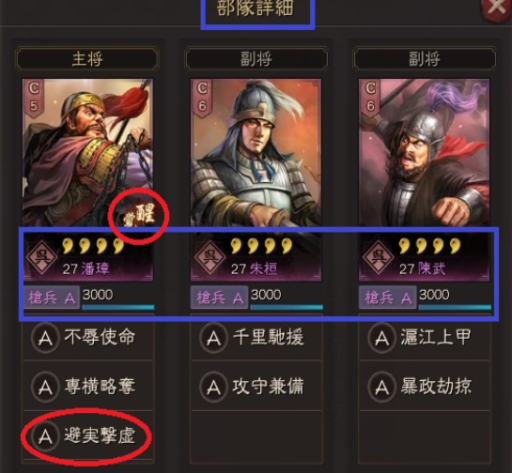Click the empty third skill slot under 朱桓

[x=256, y=435]
